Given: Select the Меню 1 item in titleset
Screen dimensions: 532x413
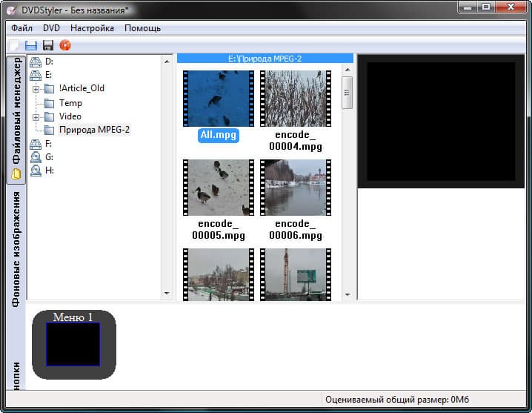Looking at the screenshot, I should (74, 344).
